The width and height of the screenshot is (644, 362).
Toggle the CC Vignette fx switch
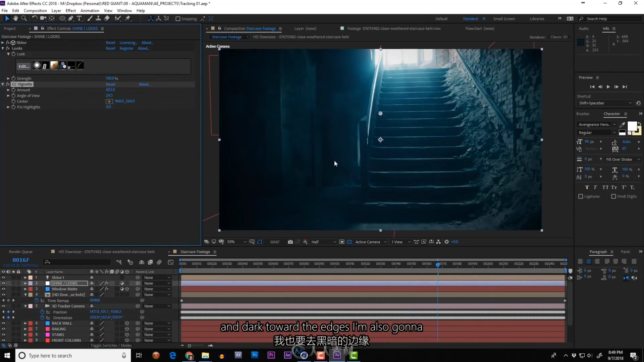click(x=8, y=84)
